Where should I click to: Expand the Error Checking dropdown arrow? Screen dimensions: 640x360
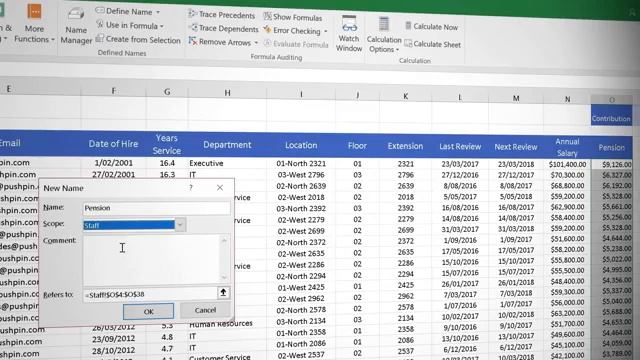point(325,31)
